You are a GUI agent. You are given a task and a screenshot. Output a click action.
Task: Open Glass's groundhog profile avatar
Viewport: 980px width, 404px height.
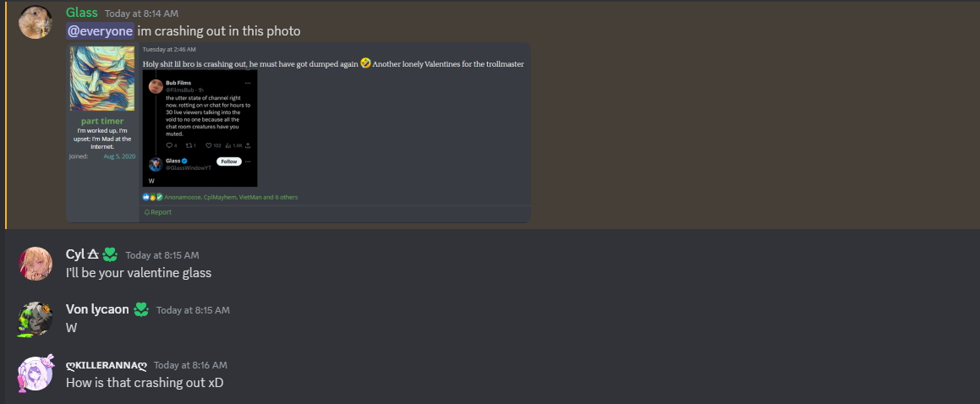[x=35, y=23]
